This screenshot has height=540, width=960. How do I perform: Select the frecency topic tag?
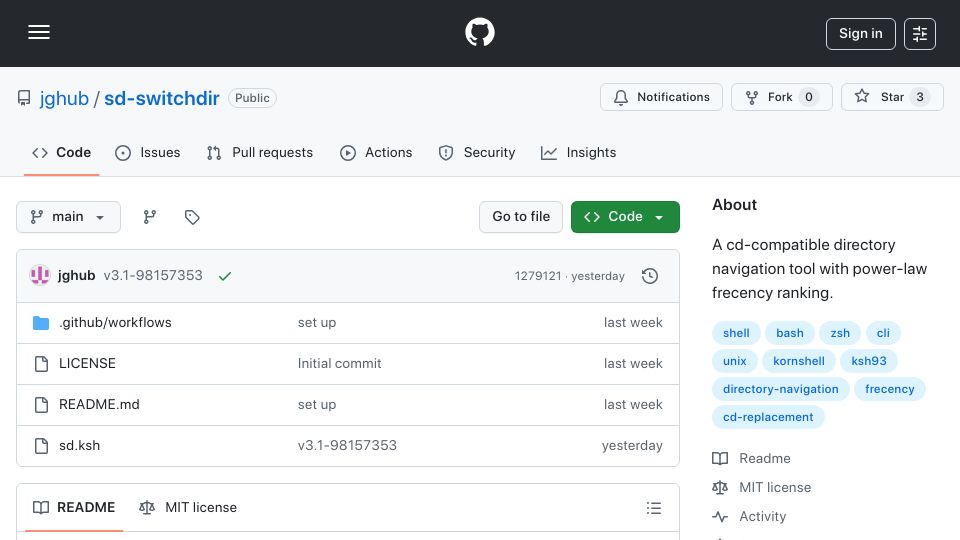coord(890,389)
